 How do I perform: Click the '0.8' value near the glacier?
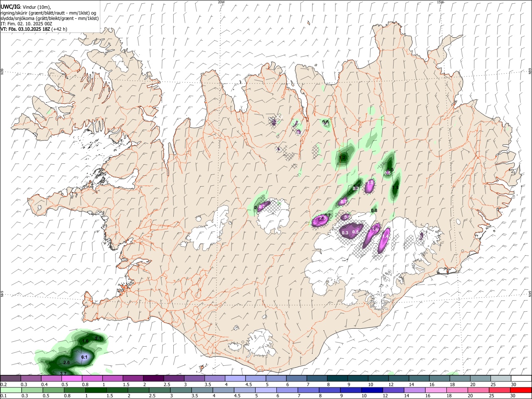pos(374,211)
